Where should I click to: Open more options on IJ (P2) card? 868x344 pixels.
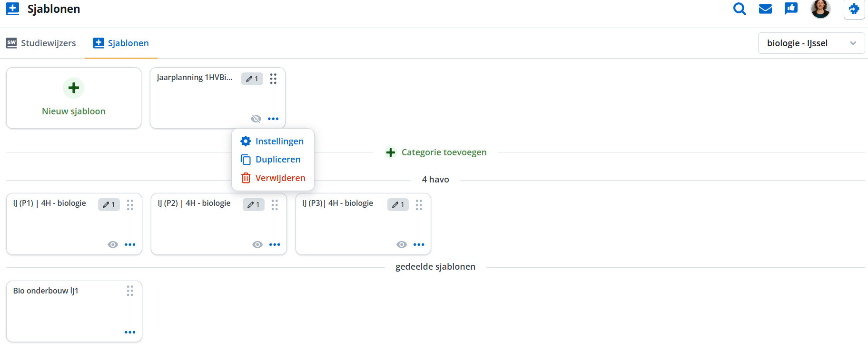click(275, 244)
